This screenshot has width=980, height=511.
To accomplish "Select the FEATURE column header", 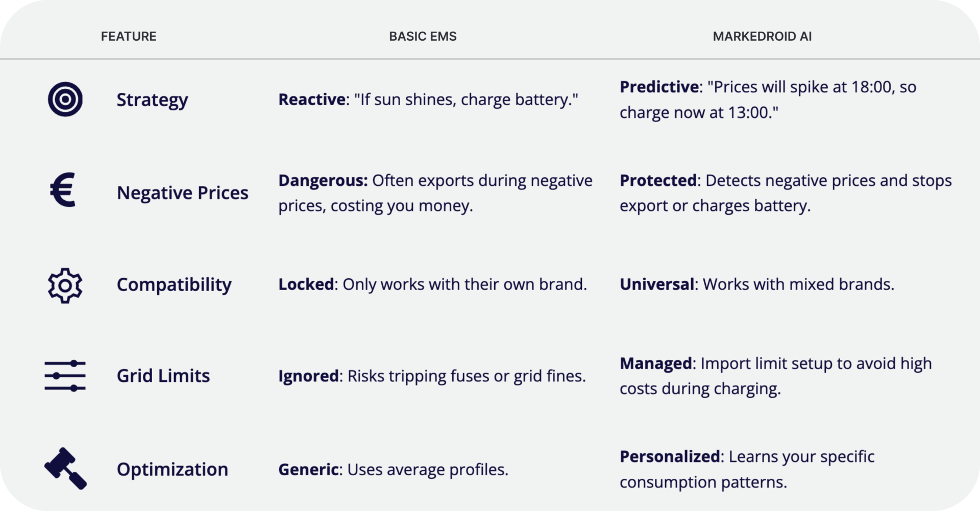I will [129, 36].
